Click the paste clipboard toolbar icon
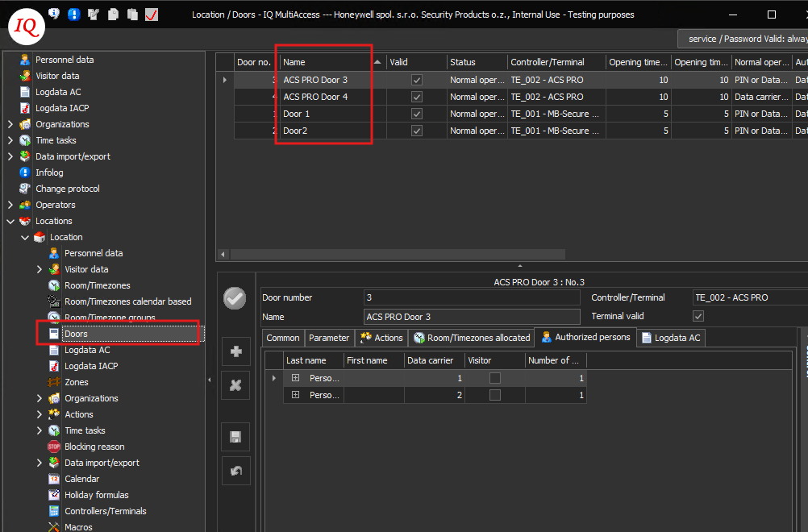The height and width of the screenshot is (532, 808). click(x=132, y=14)
